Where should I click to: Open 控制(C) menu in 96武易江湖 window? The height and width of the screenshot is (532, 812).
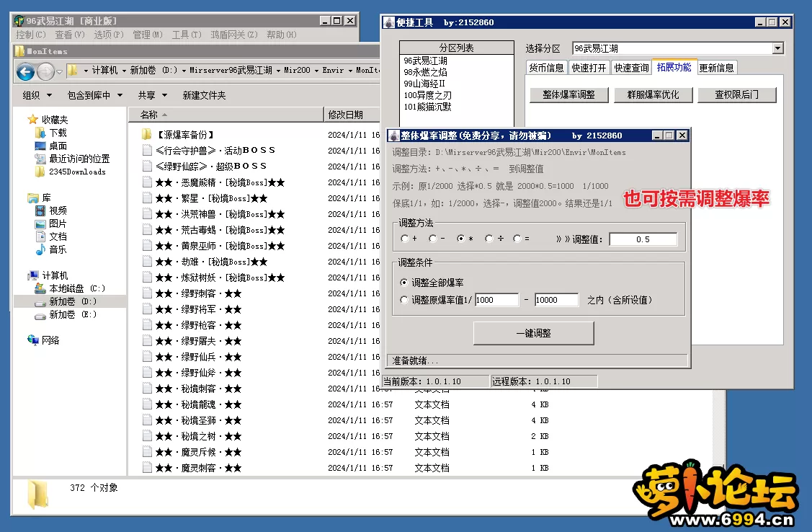(x=30, y=35)
